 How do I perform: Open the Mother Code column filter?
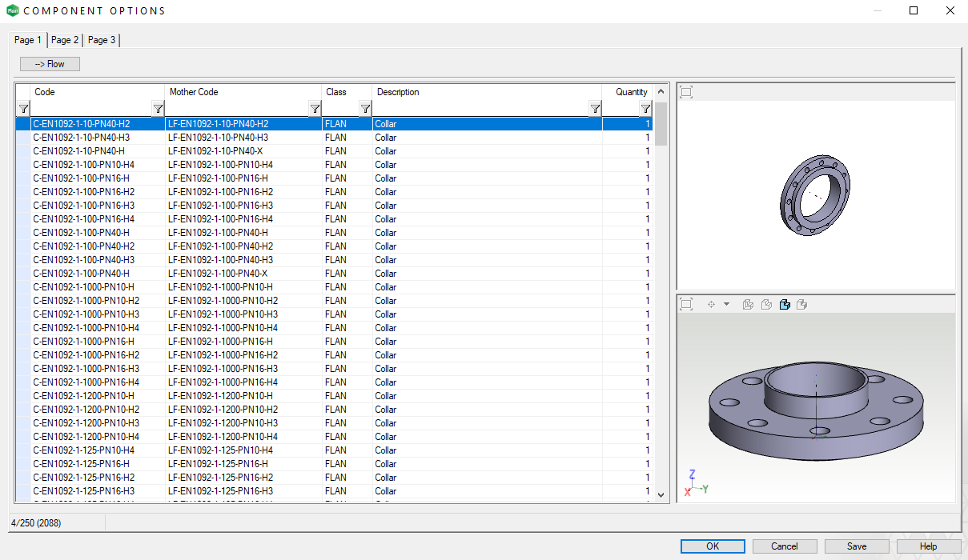tap(315, 109)
